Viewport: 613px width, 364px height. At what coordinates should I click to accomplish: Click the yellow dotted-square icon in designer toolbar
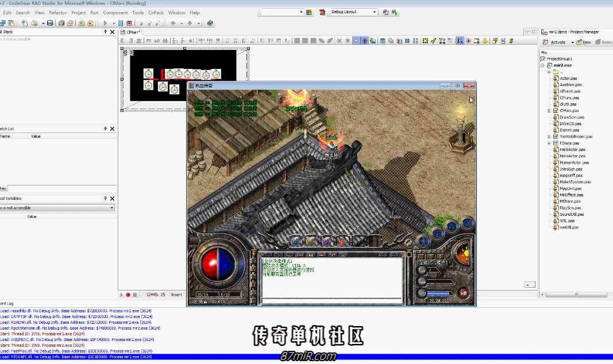[x=425, y=41]
